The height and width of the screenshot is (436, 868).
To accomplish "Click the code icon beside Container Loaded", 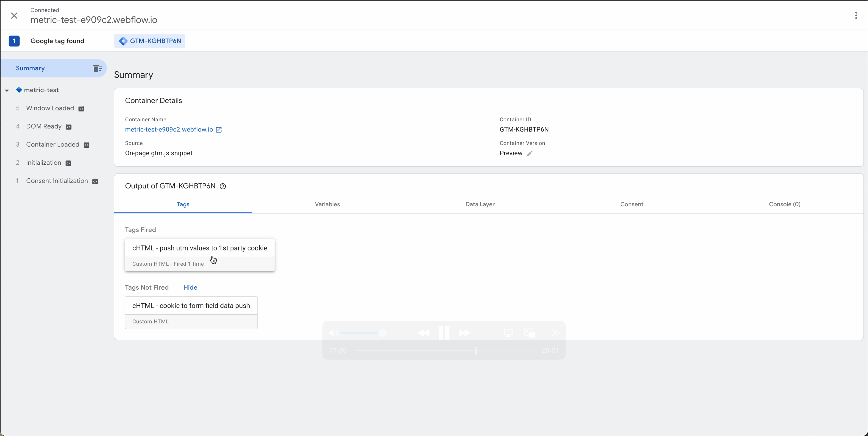I will point(87,145).
